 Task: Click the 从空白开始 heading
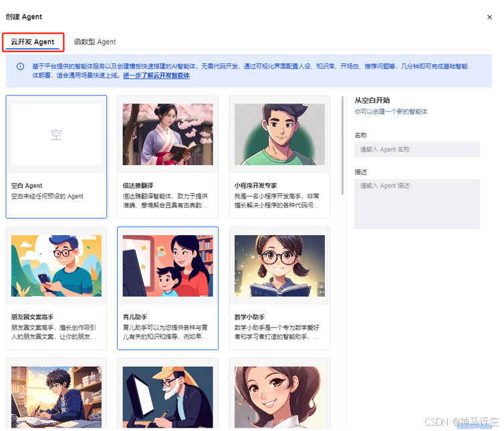tap(372, 100)
